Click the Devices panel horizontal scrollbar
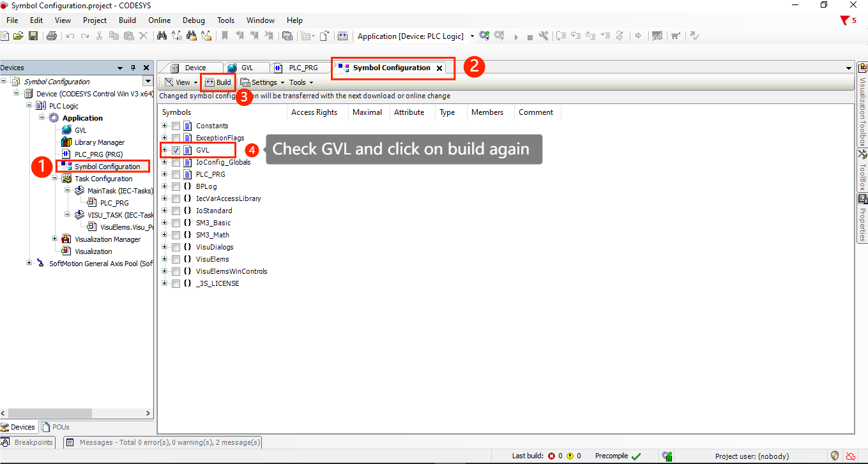This screenshot has width=868, height=464. pos(77,414)
